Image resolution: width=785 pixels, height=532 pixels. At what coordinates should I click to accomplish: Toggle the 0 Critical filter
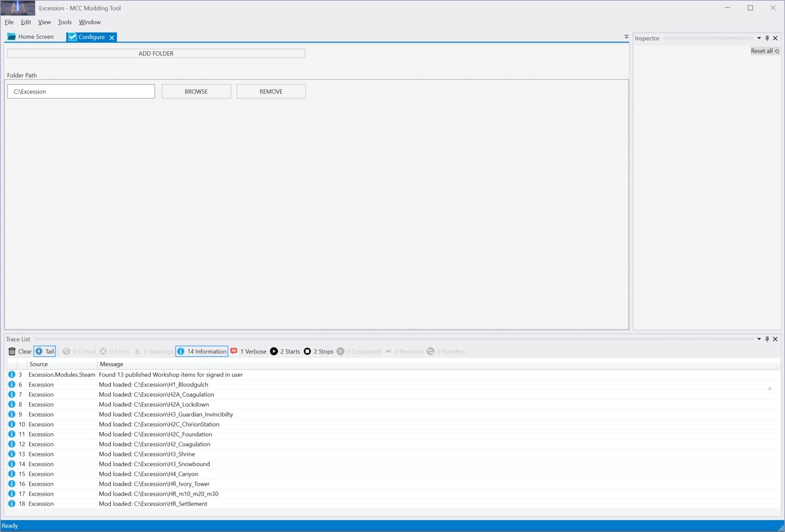(x=79, y=351)
